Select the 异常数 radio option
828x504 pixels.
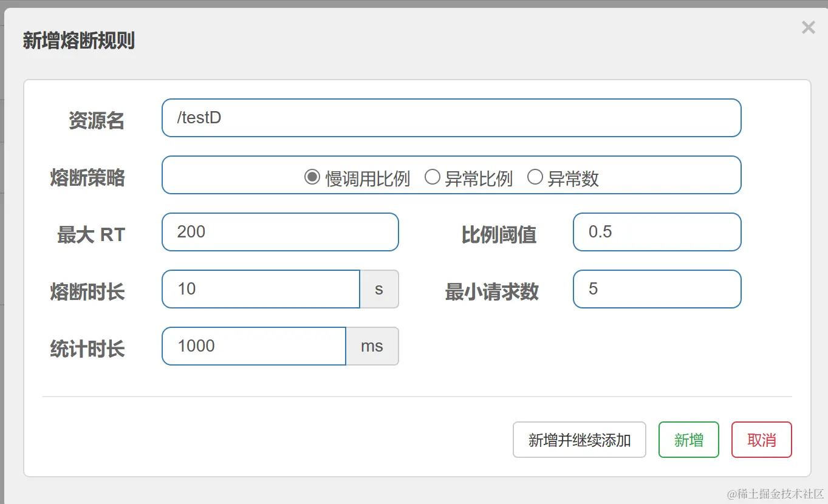535,177
